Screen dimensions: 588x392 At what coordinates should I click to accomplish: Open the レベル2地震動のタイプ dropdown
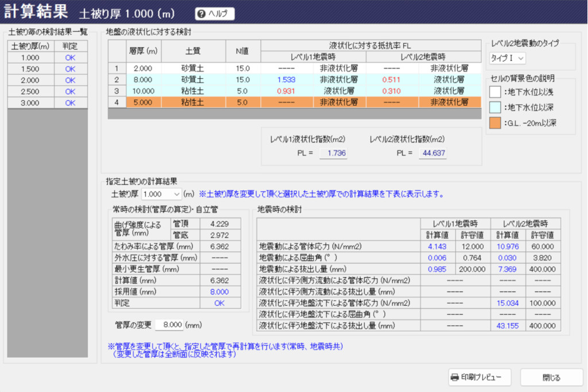pos(507,58)
